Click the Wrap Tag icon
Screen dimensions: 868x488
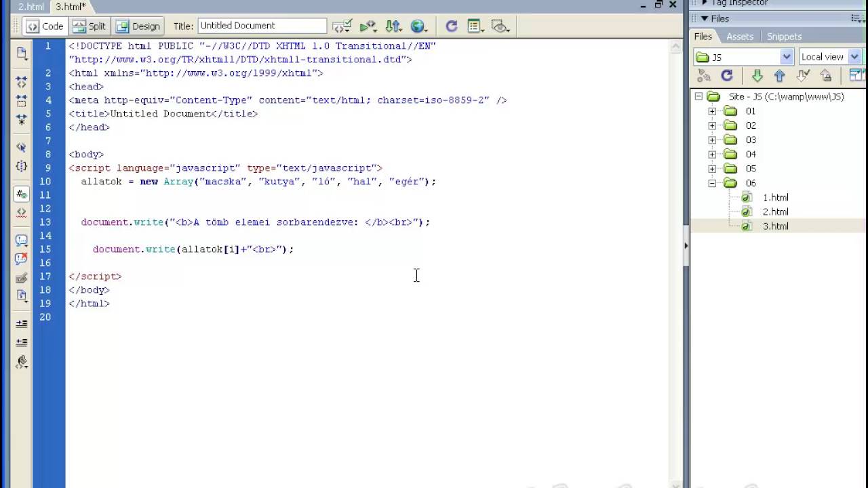click(x=21, y=278)
